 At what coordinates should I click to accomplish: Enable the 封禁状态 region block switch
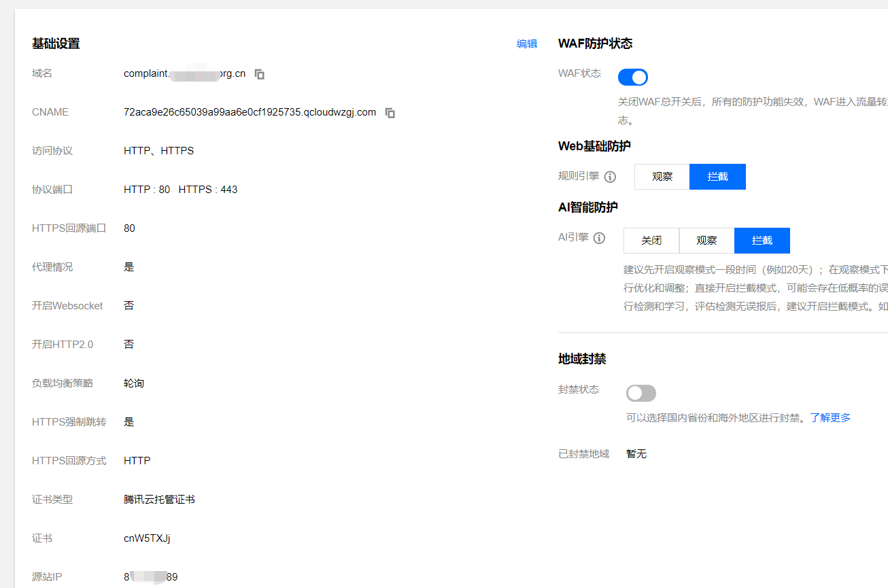tap(641, 393)
